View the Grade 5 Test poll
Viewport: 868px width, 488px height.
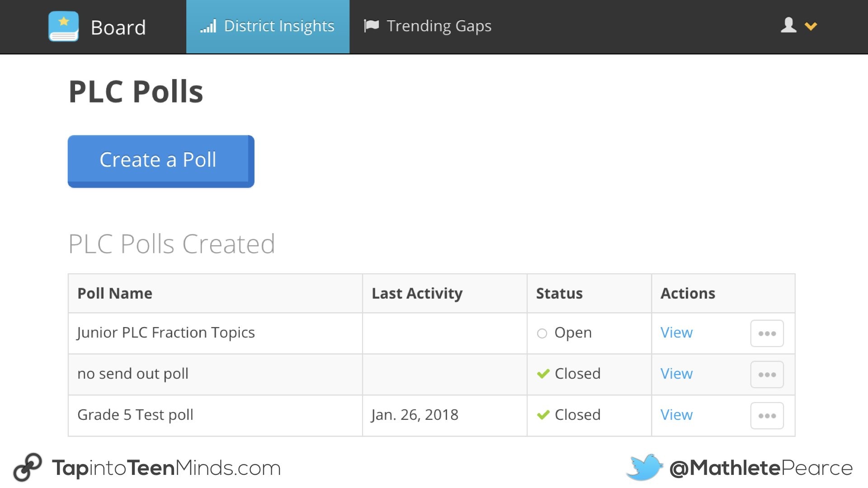coord(676,415)
